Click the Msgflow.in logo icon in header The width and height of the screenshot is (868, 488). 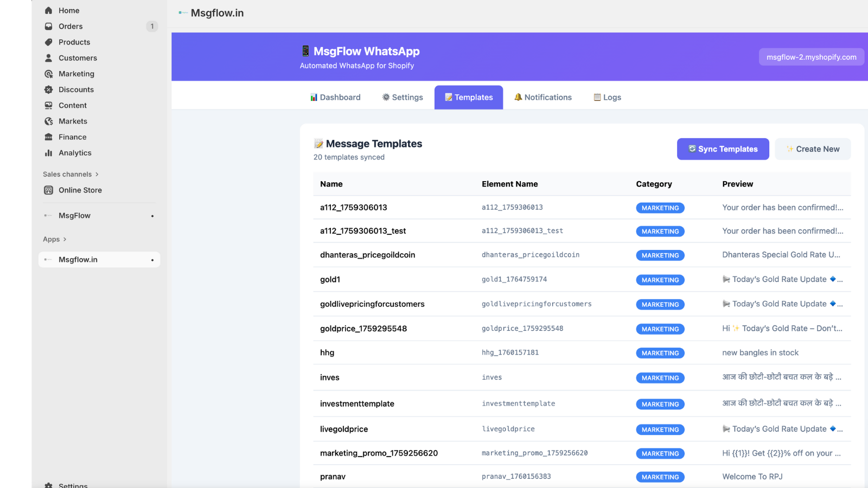pos(183,13)
